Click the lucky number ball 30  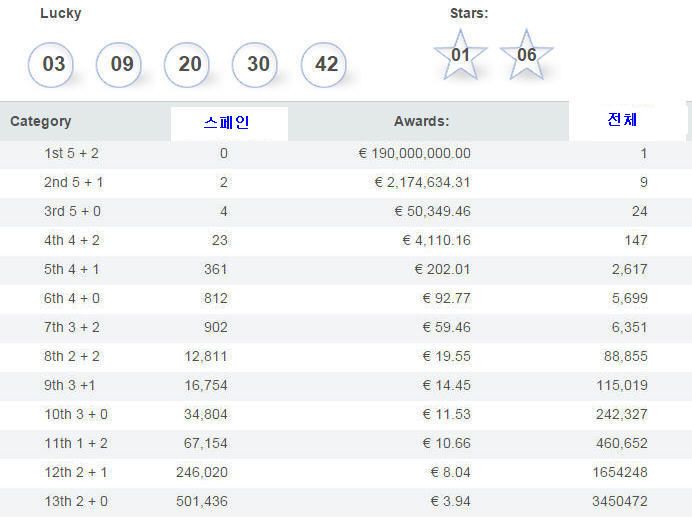point(255,64)
